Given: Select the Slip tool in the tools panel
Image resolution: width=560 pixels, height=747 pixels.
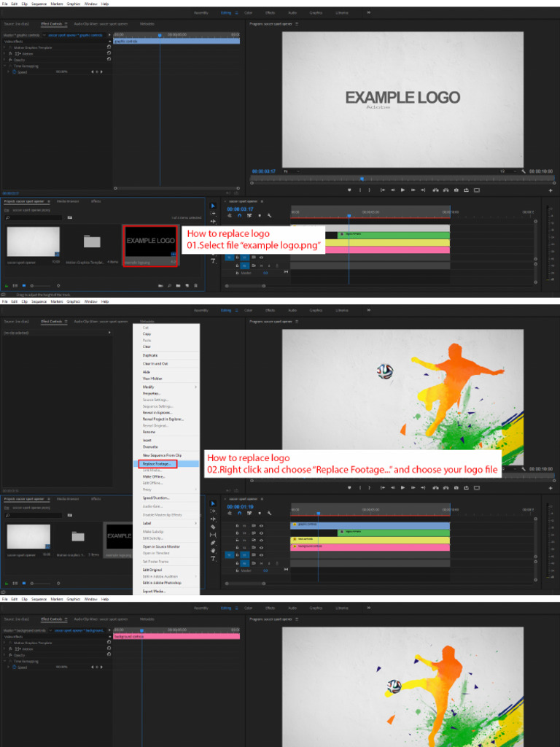Looking at the screenshot, I should [x=213, y=535].
